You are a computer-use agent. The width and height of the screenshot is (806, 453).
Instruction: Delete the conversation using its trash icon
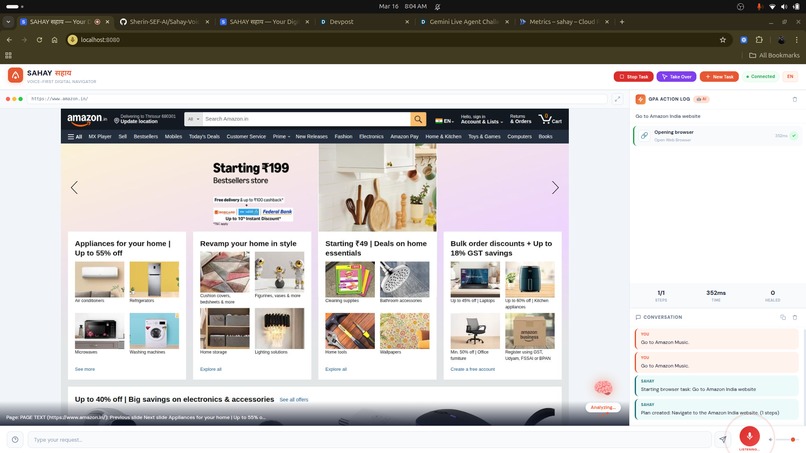pos(795,317)
